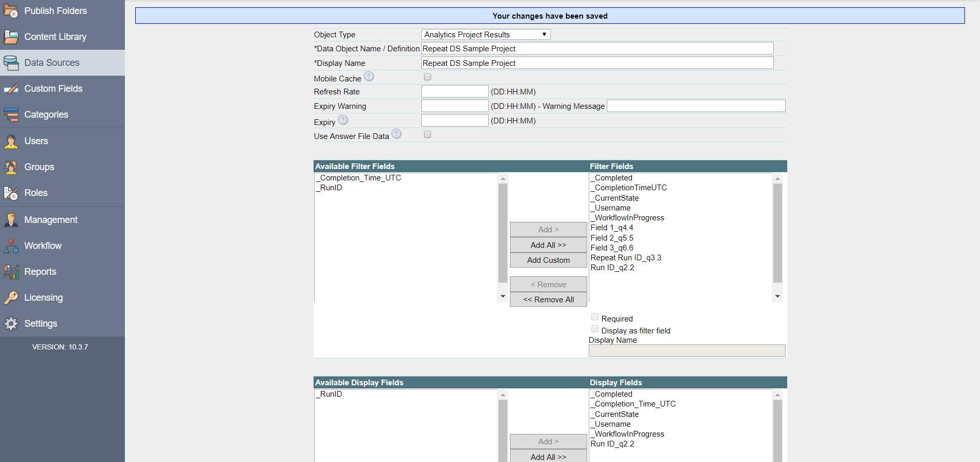This screenshot has width=980, height=462.
Task: Click Add All >> in display fields
Action: [548, 456]
